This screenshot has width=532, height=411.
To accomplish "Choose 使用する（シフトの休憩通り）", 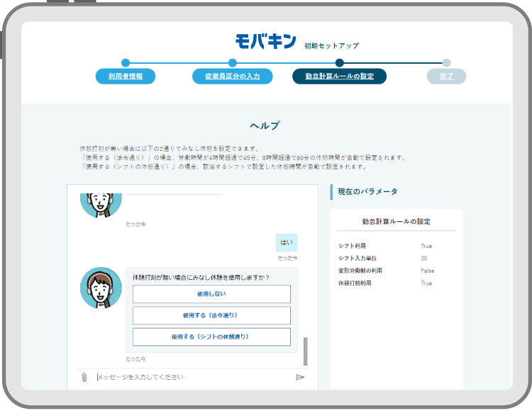I will (x=211, y=337).
